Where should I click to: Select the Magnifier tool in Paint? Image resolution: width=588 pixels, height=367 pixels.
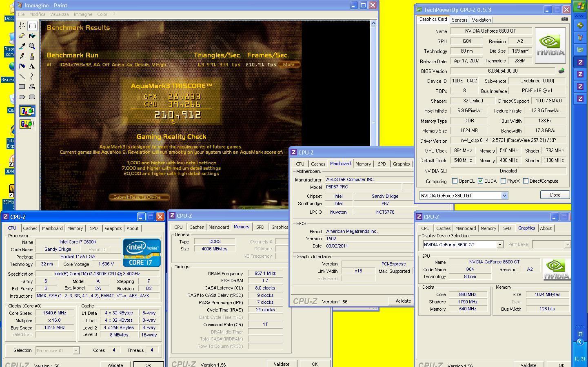pos(32,46)
